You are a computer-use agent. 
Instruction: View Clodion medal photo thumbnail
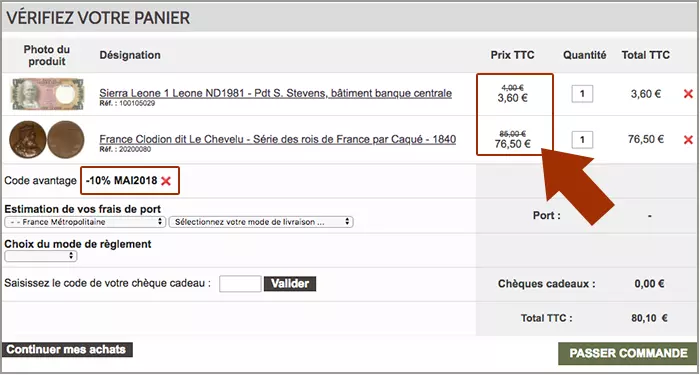point(47,140)
